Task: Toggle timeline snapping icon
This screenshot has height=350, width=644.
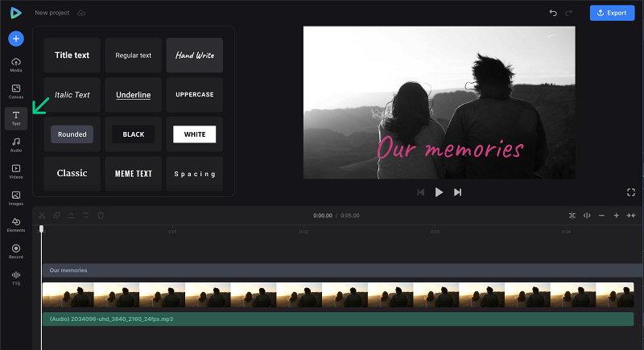Action: pos(572,215)
